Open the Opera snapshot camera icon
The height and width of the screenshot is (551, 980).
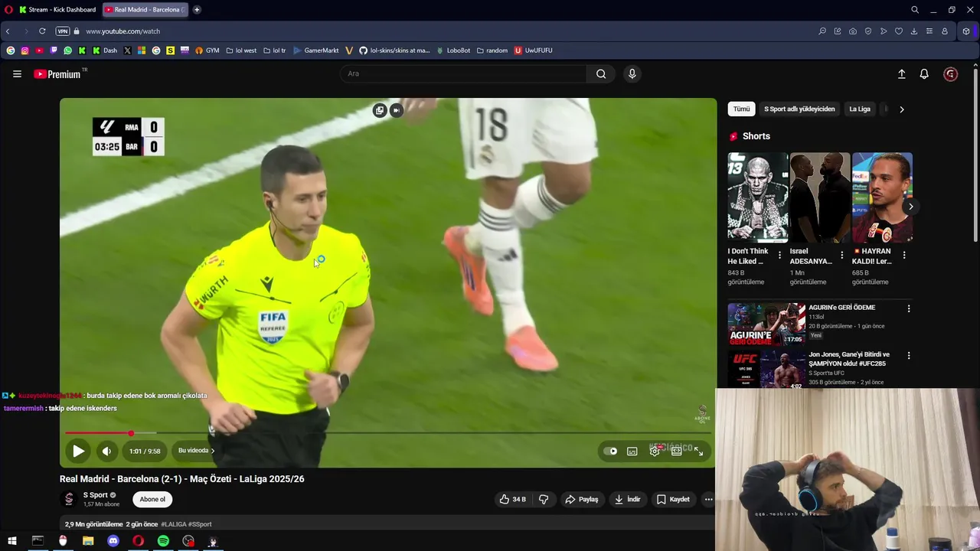click(853, 31)
